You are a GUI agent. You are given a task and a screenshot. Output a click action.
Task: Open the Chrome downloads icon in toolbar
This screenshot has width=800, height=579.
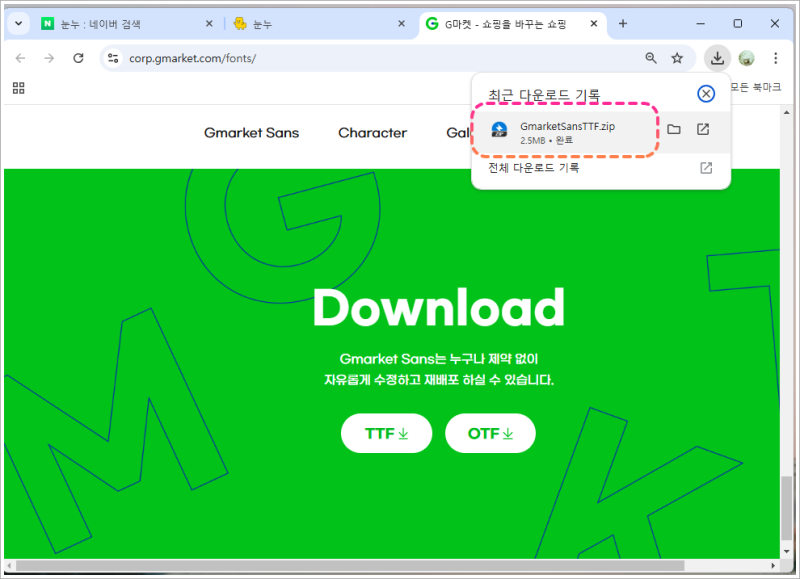click(717, 58)
